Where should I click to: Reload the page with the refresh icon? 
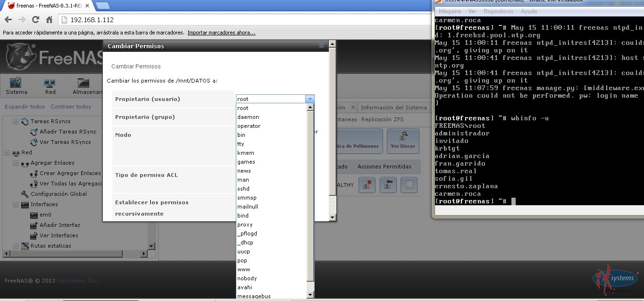tap(35, 20)
